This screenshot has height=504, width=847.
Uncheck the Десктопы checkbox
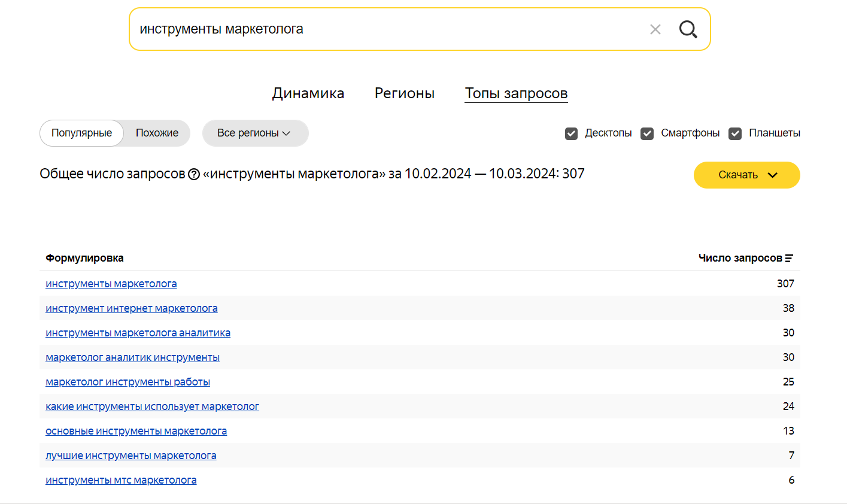571,133
